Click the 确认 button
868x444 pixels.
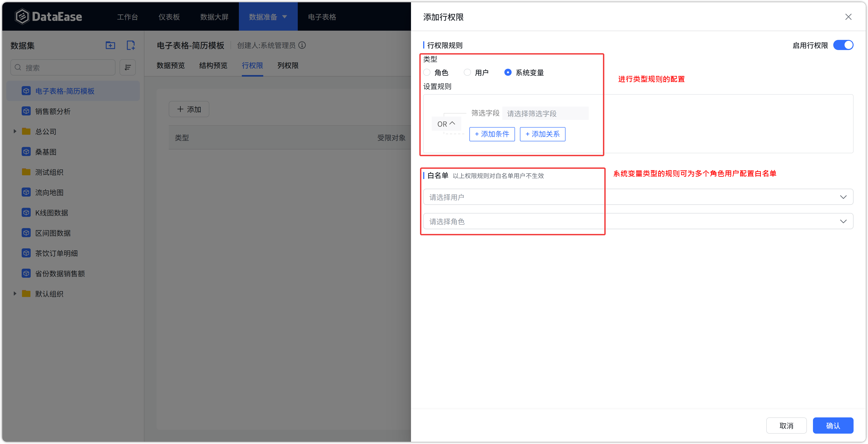click(x=833, y=426)
